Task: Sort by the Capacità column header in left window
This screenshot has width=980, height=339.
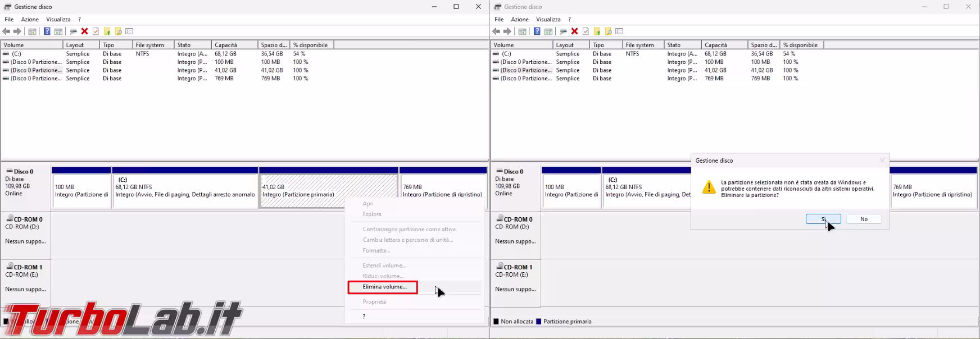Action: (x=226, y=45)
